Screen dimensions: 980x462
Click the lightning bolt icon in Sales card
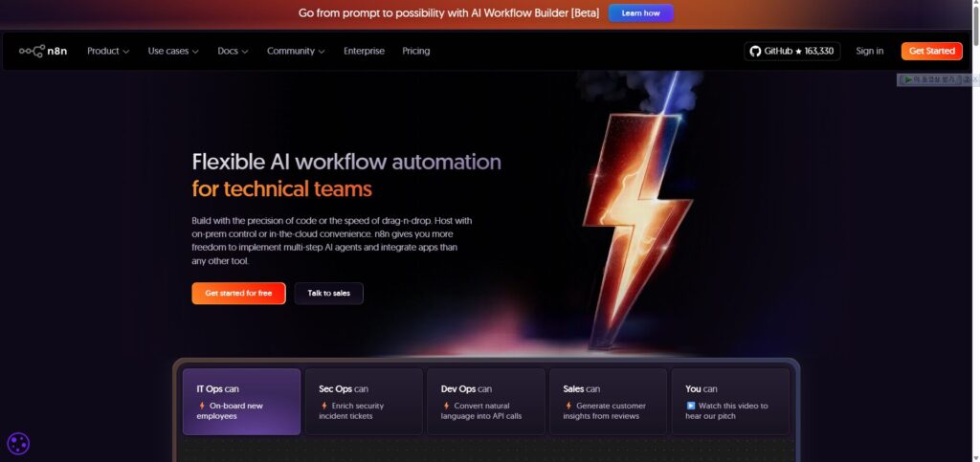(x=568, y=406)
